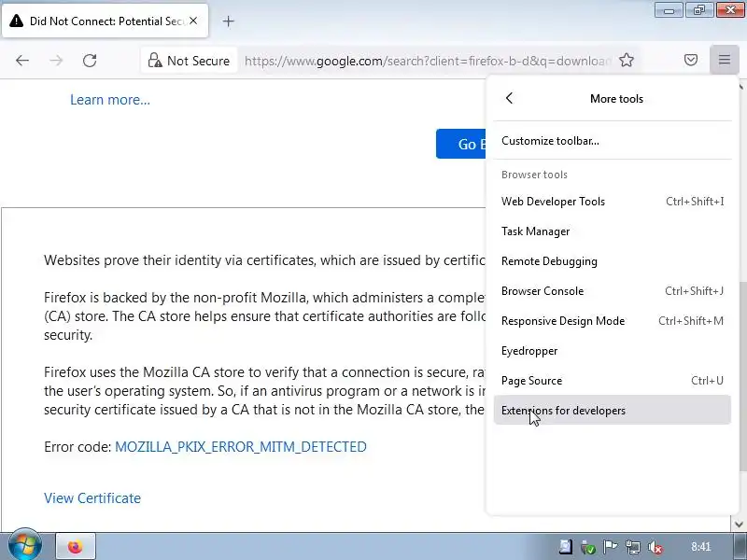Launch Firefox Task Manager

(x=613, y=231)
